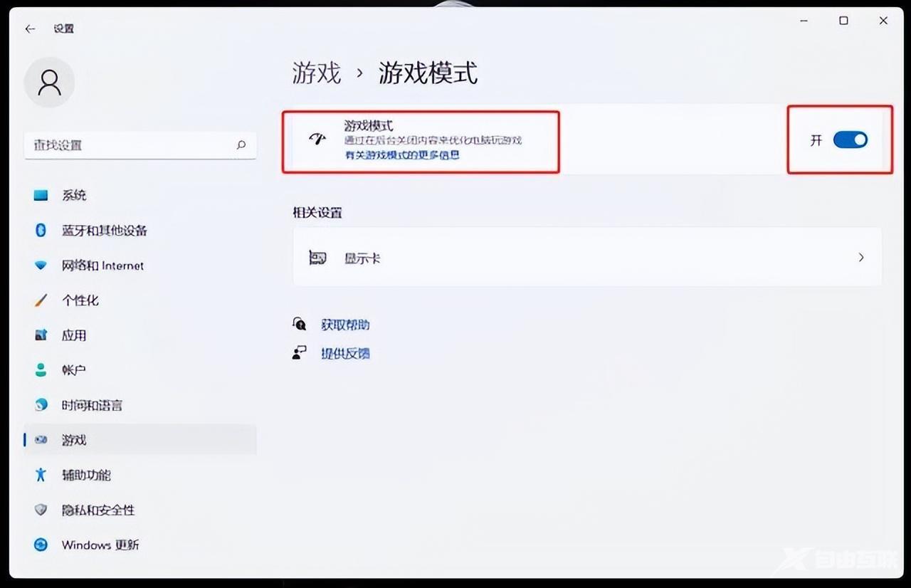Open Windows 更新 page

140,545
